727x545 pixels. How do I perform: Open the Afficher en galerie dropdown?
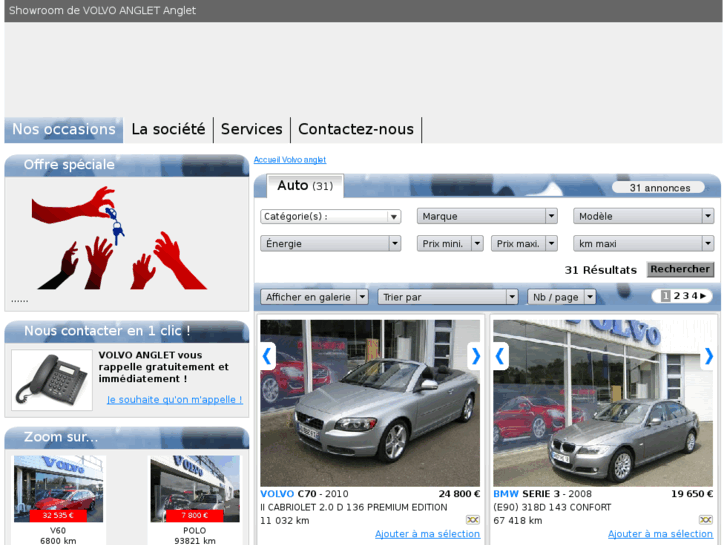pyautogui.click(x=314, y=297)
